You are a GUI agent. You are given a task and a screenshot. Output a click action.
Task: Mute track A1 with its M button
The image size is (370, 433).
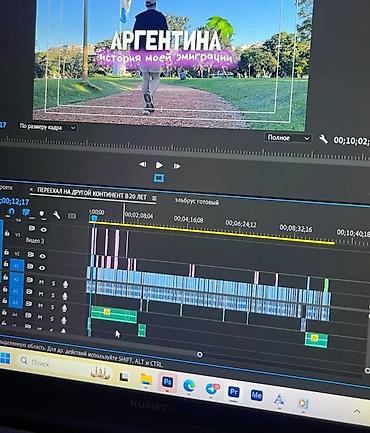(x=41, y=282)
